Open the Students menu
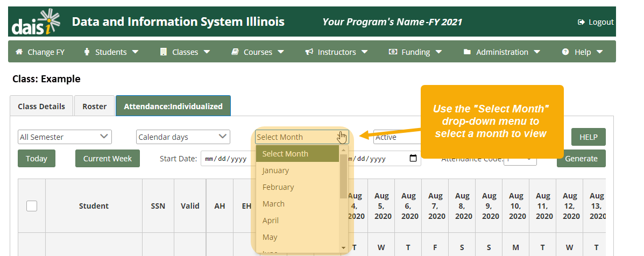Screen dimensions: 644x256 (x=111, y=52)
